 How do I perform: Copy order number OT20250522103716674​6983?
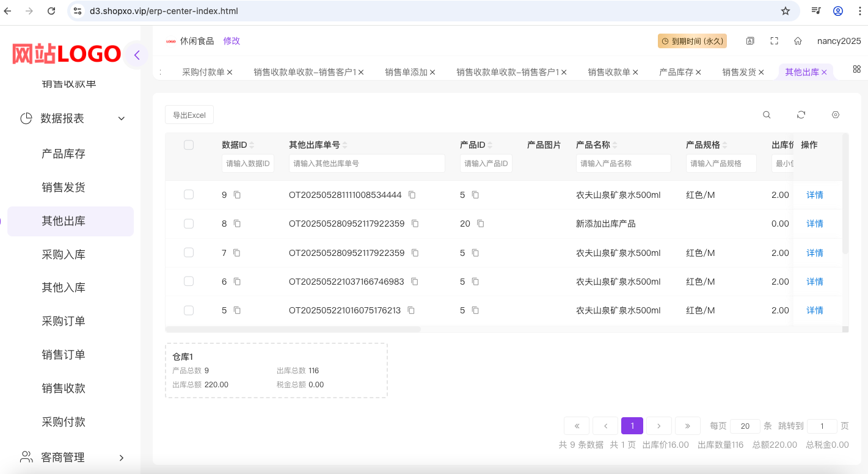coord(414,282)
